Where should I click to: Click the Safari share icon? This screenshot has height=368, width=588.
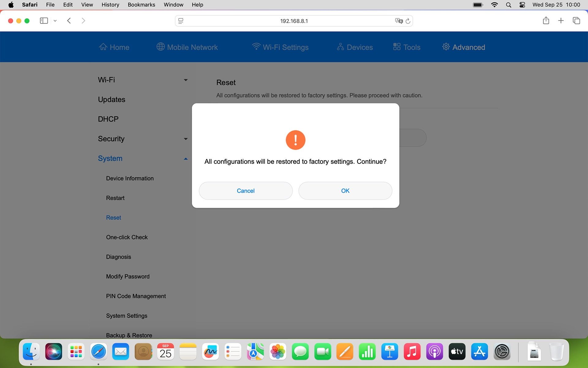(546, 21)
